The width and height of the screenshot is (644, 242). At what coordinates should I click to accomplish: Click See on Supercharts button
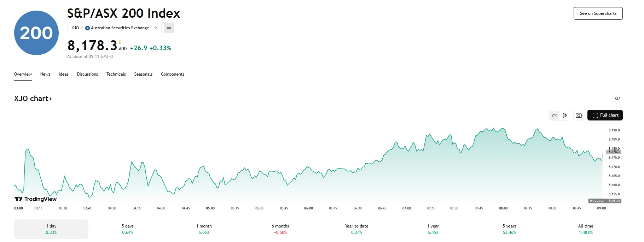pyautogui.click(x=598, y=13)
